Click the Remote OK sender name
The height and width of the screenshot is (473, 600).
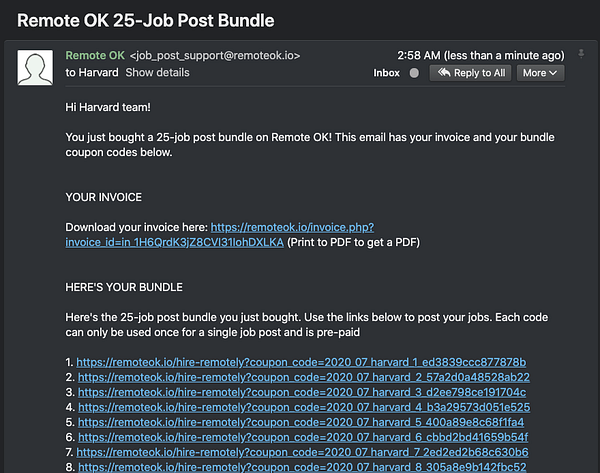pyautogui.click(x=95, y=55)
